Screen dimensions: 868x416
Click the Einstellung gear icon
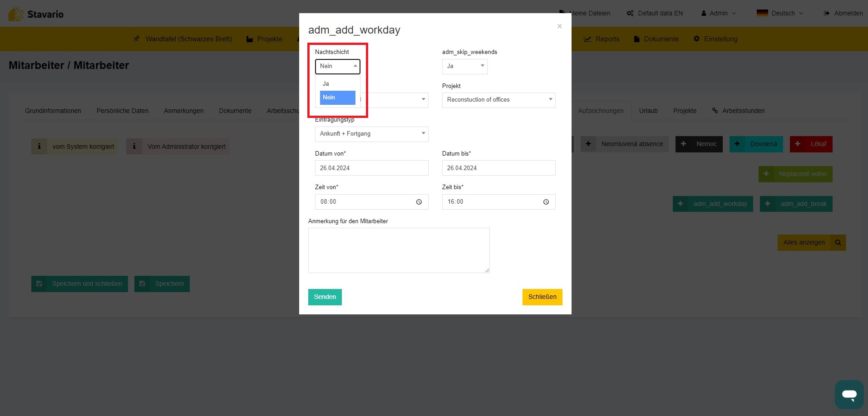[696, 39]
